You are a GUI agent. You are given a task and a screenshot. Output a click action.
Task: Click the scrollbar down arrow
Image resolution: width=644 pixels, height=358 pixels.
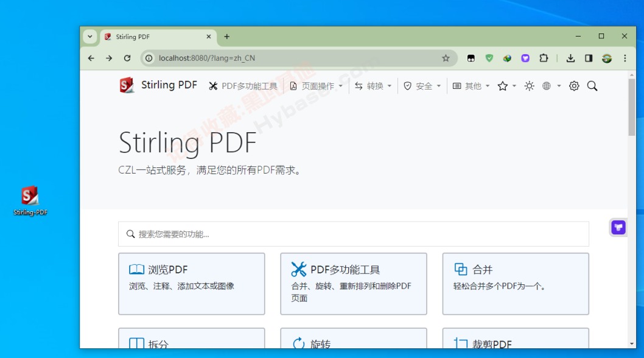pyautogui.click(x=632, y=343)
